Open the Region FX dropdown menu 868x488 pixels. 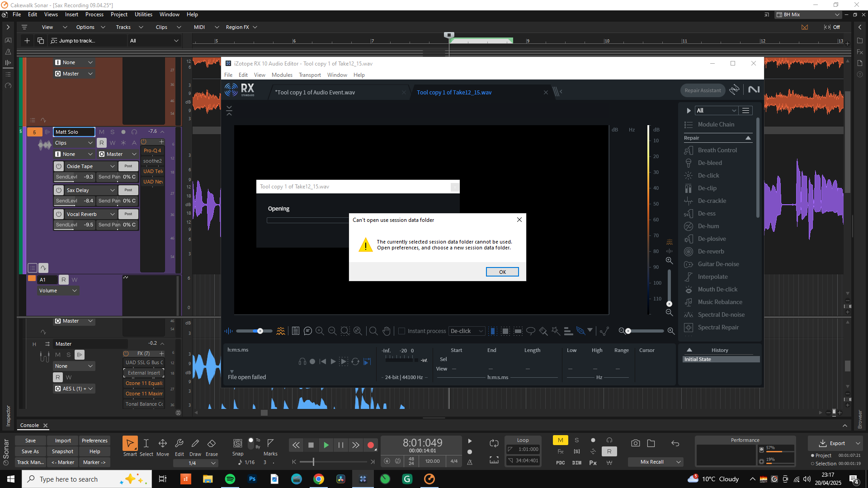(241, 27)
